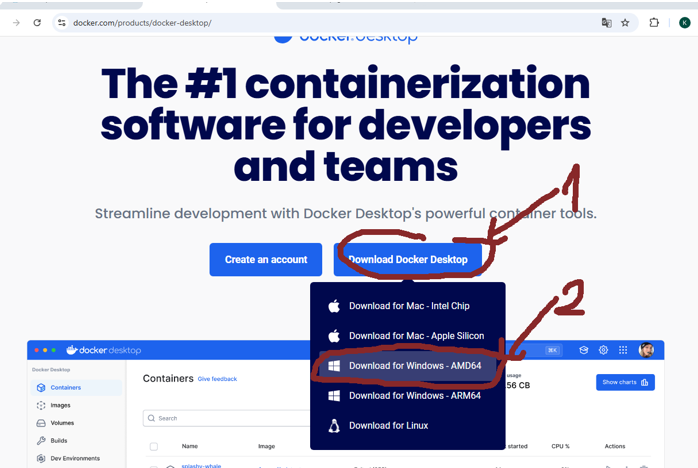Click the Create an account button

[266, 259]
